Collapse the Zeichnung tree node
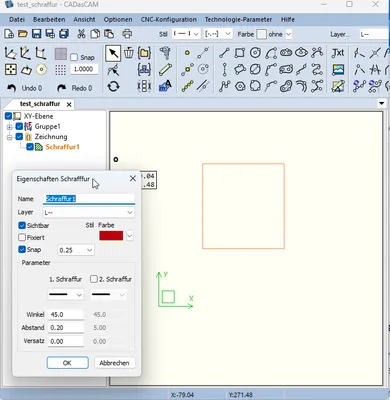Image resolution: width=390 pixels, height=400 pixels. click(x=10, y=137)
